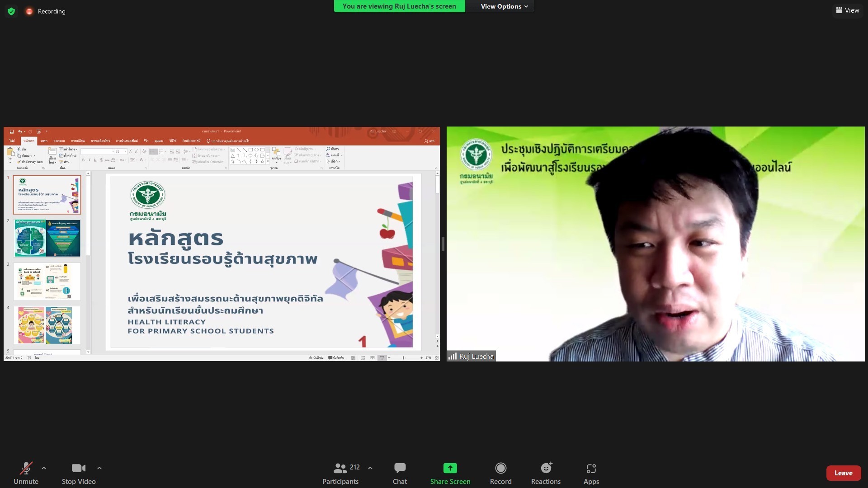The width and height of the screenshot is (868, 488).
Task: Select slide 4 thumbnail
Action: [47, 325]
